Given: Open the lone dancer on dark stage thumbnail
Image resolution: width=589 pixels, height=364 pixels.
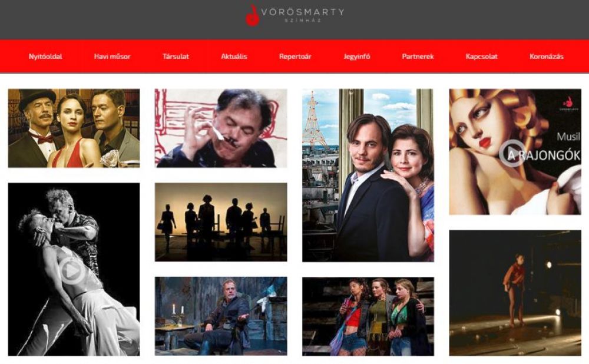Looking at the screenshot, I should click(x=515, y=293).
